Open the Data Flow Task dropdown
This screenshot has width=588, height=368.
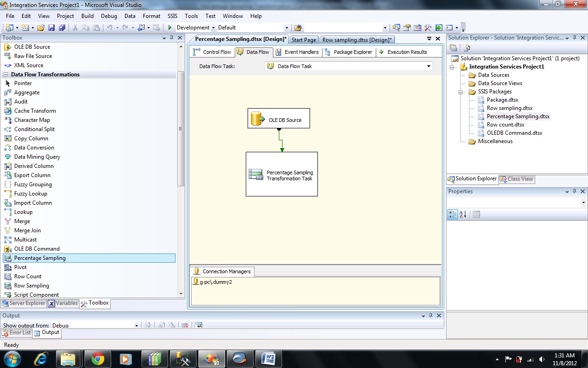[x=429, y=66]
